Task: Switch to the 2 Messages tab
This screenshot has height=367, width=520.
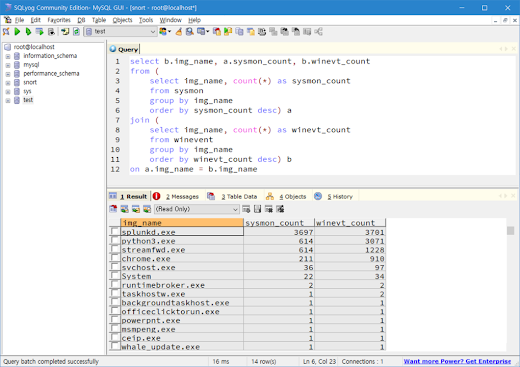Action: point(182,197)
